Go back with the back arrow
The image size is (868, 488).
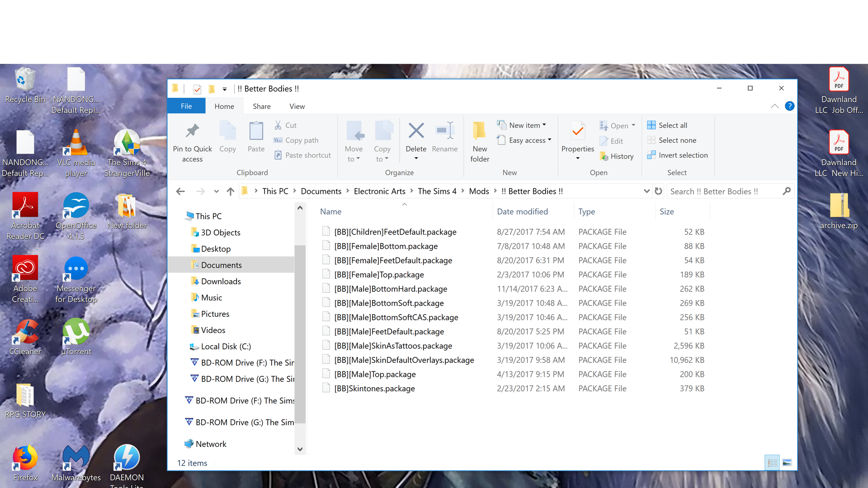tap(180, 191)
